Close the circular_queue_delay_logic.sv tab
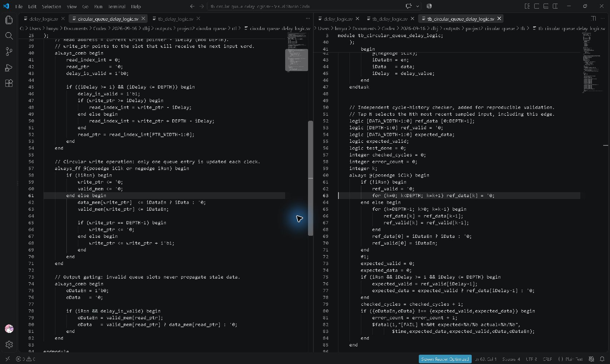The image size is (610, 364). pos(143,19)
